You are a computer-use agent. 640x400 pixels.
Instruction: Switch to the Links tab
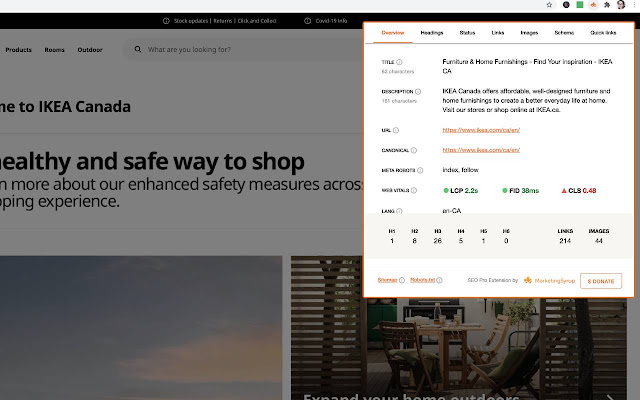(498, 33)
